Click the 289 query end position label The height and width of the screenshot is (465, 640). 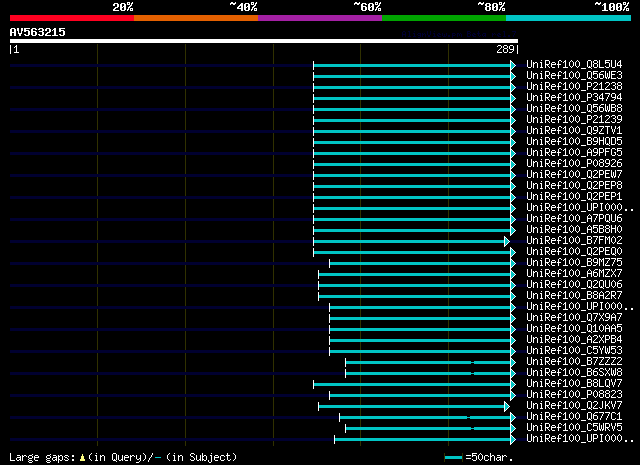click(505, 49)
